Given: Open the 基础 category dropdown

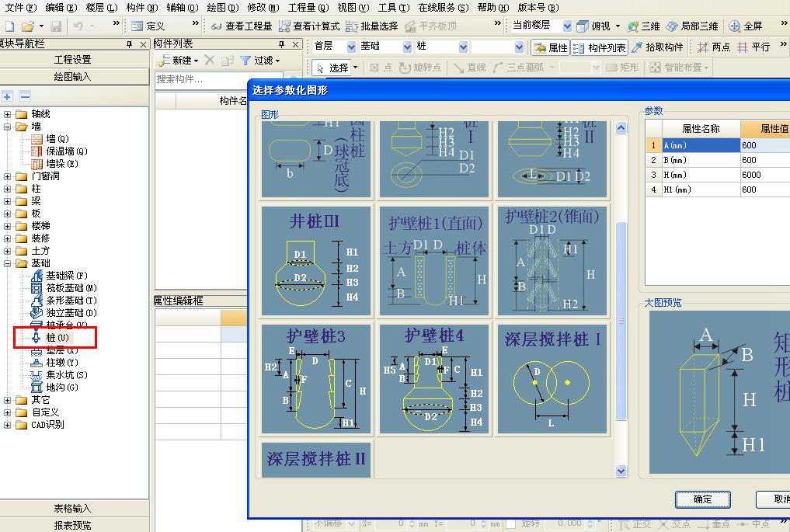Looking at the screenshot, I should 408,47.
